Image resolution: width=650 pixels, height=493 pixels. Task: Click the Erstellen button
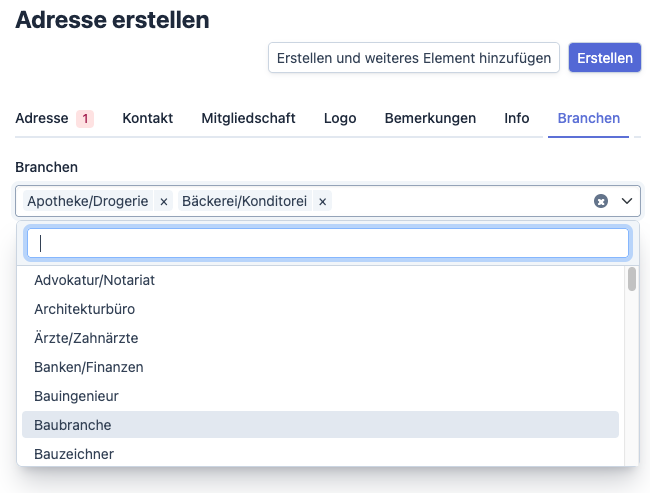point(605,58)
